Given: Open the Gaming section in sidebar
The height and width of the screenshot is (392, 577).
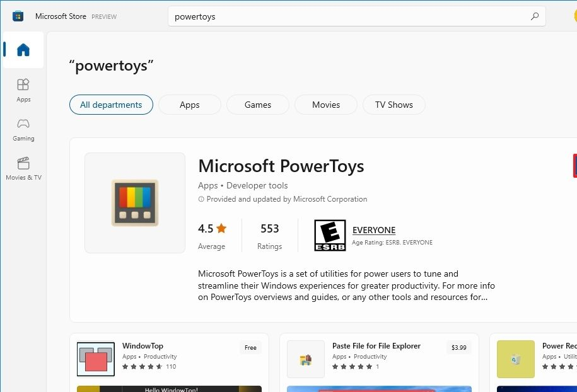Looking at the screenshot, I should pyautogui.click(x=23, y=129).
